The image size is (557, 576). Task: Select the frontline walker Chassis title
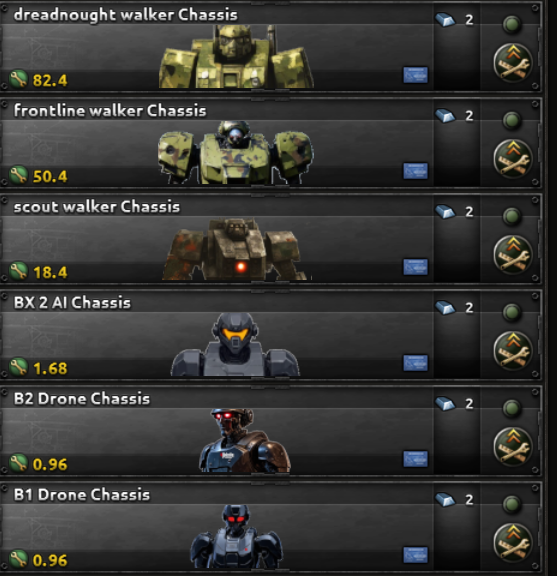[110, 111]
